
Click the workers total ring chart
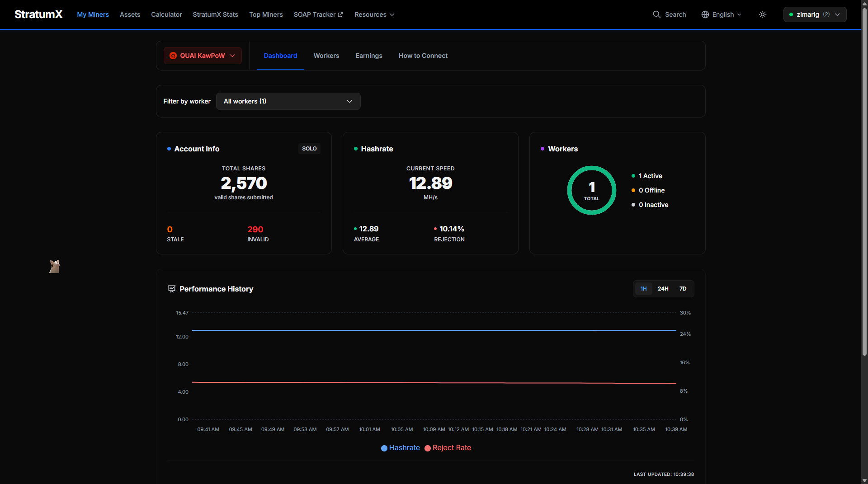591,190
